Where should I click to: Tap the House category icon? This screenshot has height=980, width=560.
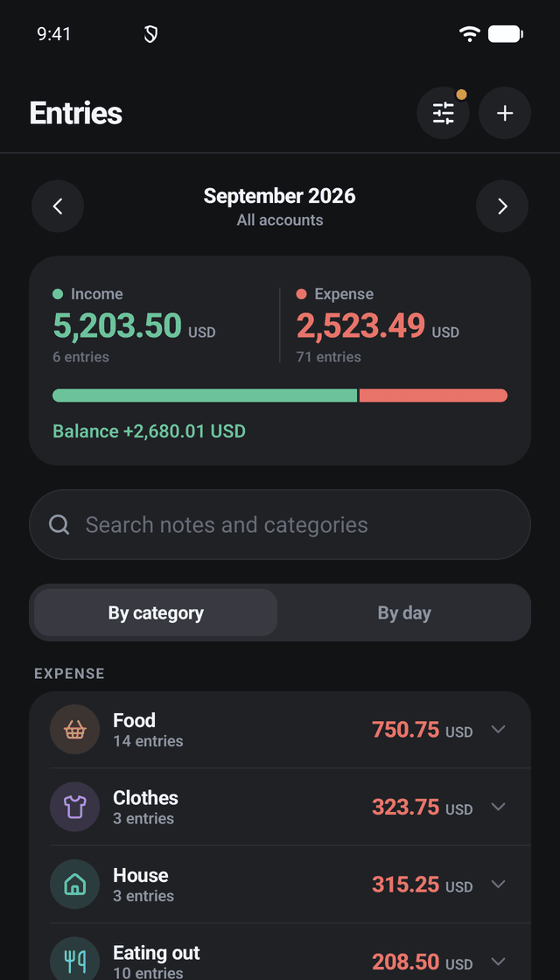[75, 885]
